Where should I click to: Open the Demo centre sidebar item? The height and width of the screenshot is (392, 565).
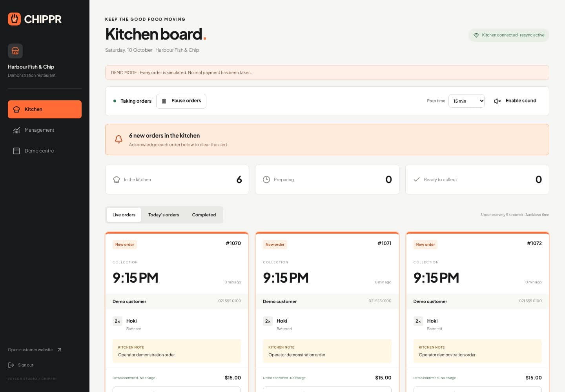(45, 151)
